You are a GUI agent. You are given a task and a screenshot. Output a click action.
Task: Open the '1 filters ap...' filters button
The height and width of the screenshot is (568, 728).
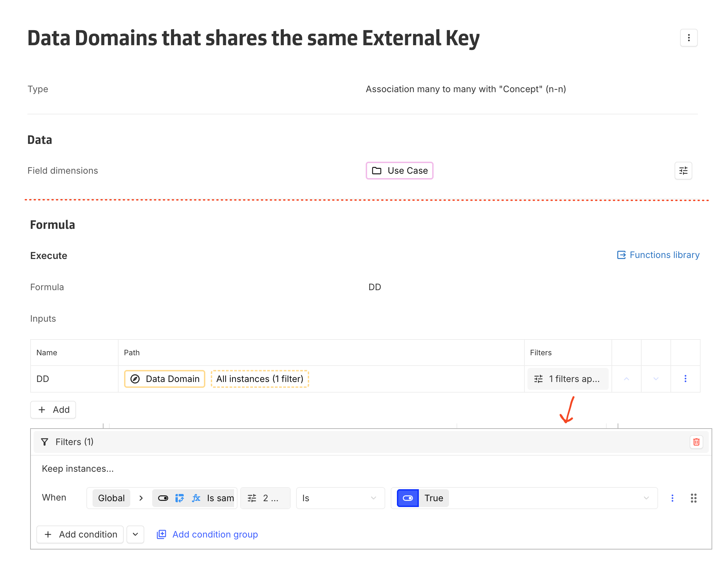click(x=568, y=379)
